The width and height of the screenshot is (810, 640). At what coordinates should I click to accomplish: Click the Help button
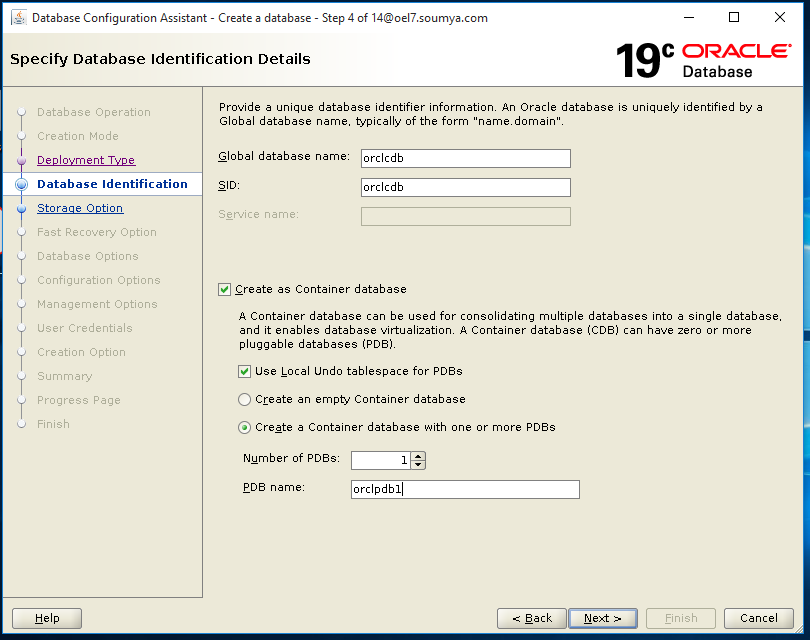coord(47,618)
